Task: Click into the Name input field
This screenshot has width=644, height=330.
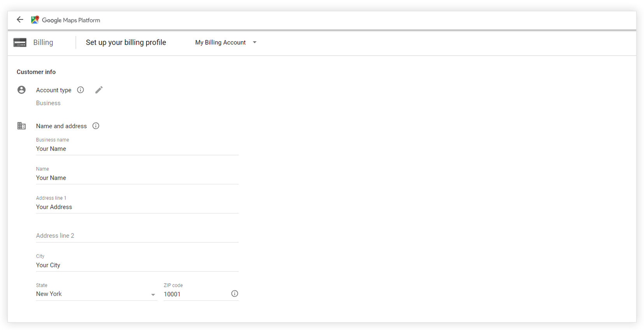Action: pos(137,178)
